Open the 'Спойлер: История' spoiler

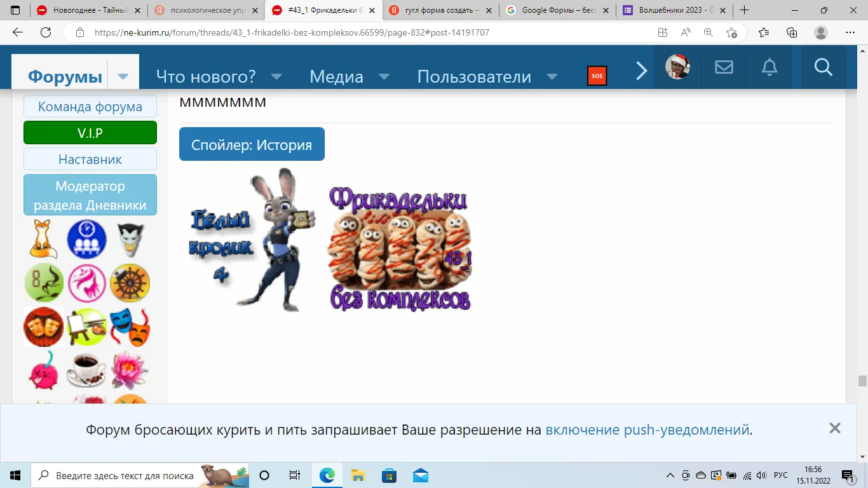pos(252,144)
